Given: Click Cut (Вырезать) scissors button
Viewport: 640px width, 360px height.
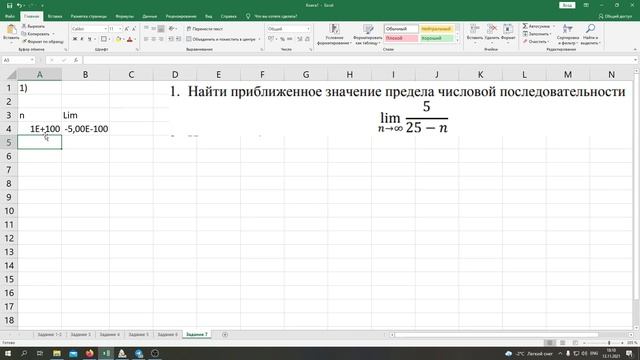Looking at the screenshot, I should (x=33, y=26).
